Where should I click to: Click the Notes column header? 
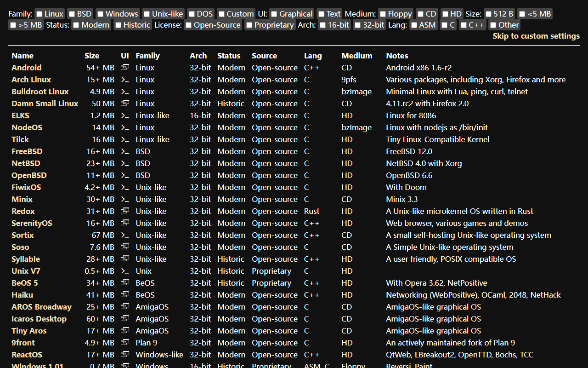pos(397,56)
